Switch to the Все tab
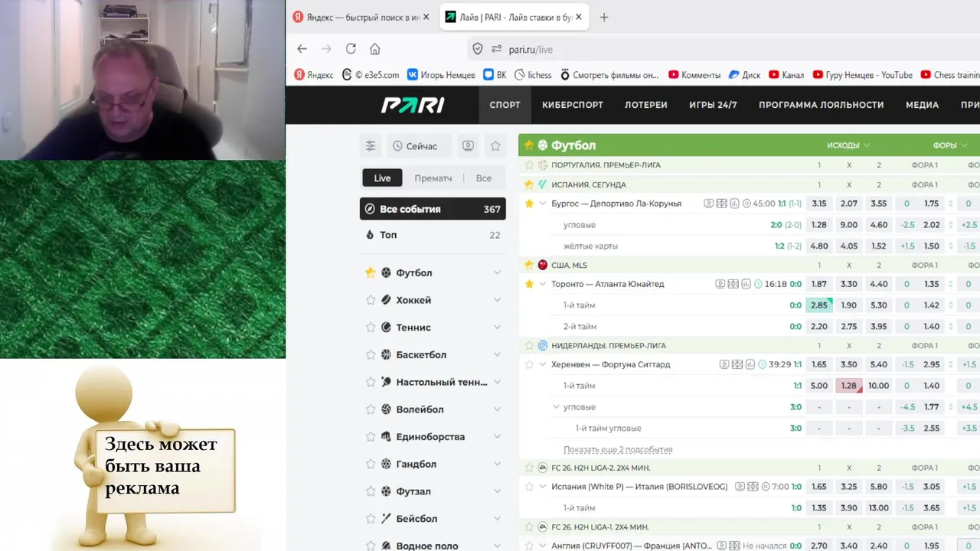 tap(484, 178)
